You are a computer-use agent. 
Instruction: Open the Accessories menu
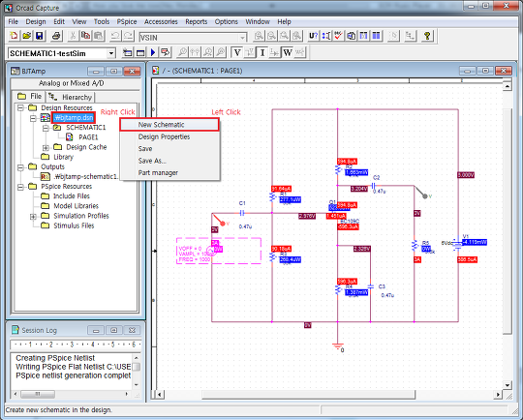coord(161,21)
